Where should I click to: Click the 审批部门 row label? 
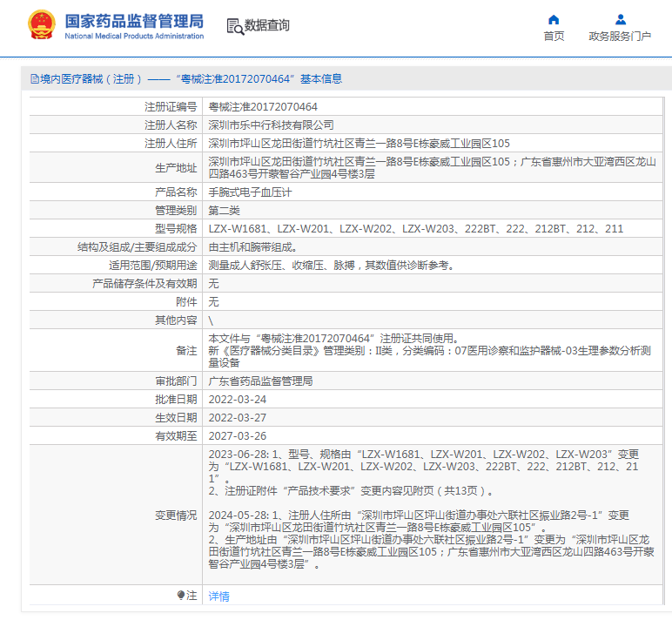click(x=176, y=381)
